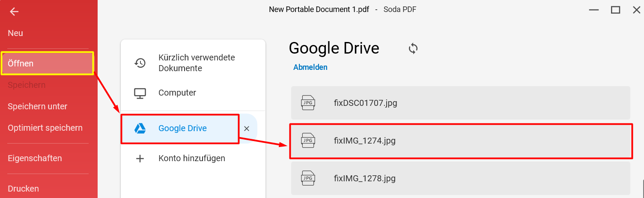This screenshot has height=198, width=644.
Task: Click the Google Drive logo icon
Action: (x=140, y=128)
